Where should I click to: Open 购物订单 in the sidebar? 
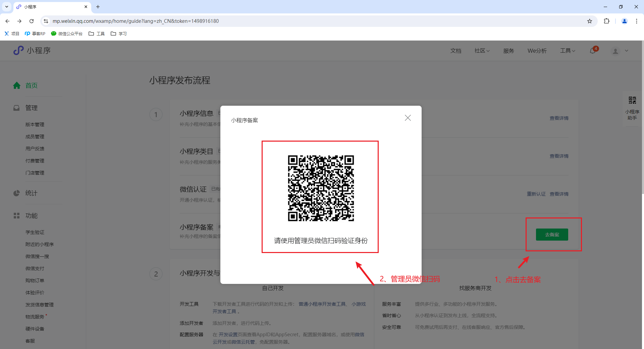tap(35, 281)
